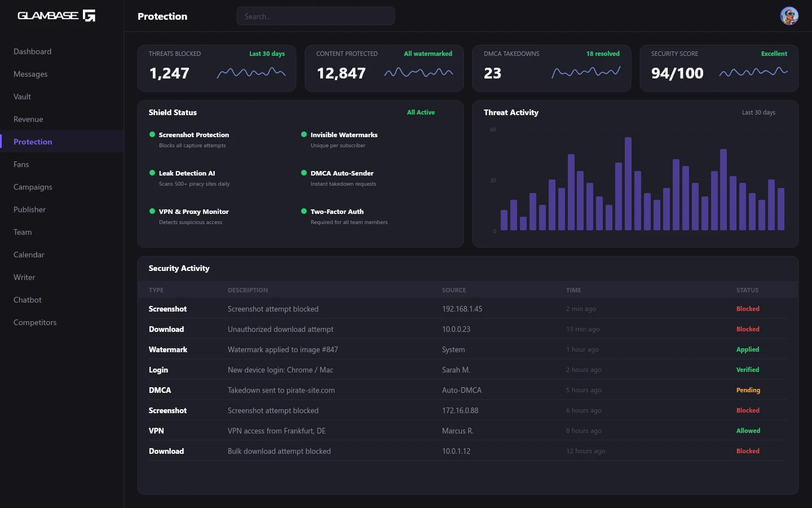
Task: Click the Two-Factor Auth status indicator
Action: pyautogui.click(x=304, y=211)
